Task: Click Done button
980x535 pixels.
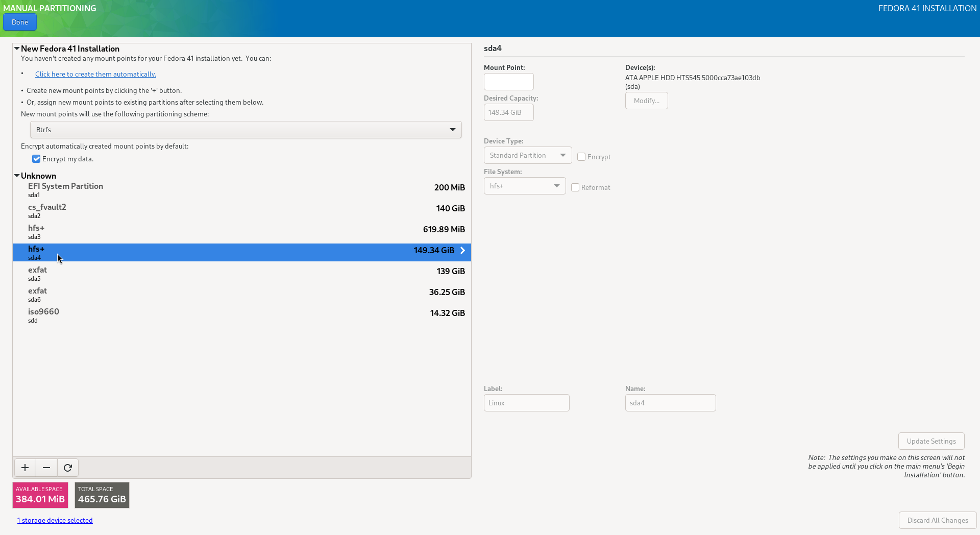Action: click(20, 22)
